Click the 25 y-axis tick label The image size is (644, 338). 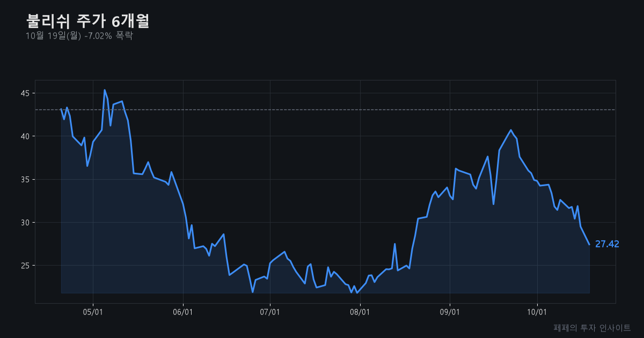[25, 266]
